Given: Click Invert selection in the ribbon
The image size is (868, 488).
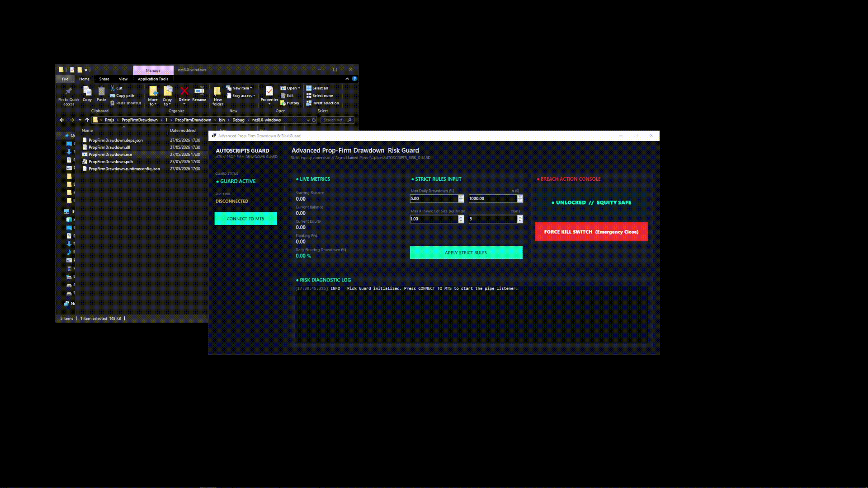Looking at the screenshot, I should point(322,103).
